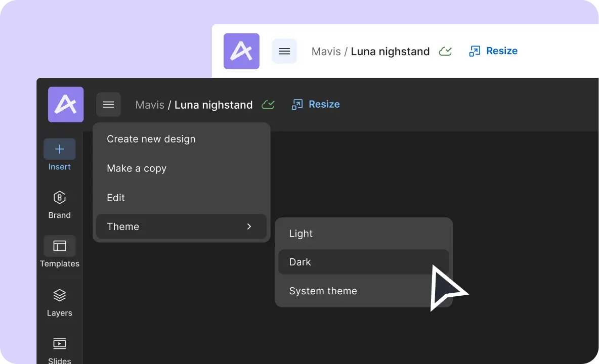This screenshot has width=599, height=364.
Task: Open the Layers panel
Action: click(59, 302)
